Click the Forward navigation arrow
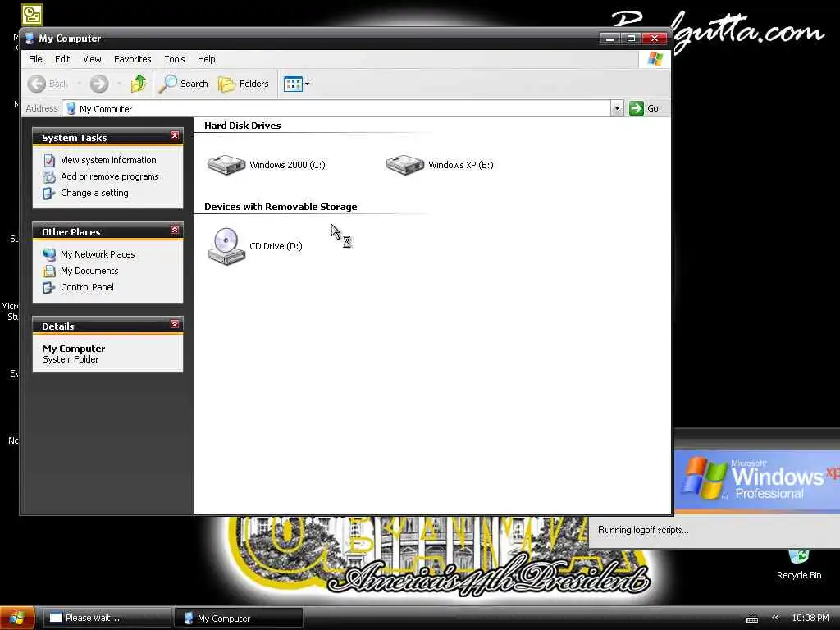Viewport: 840px width, 630px height. tap(99, 84)
